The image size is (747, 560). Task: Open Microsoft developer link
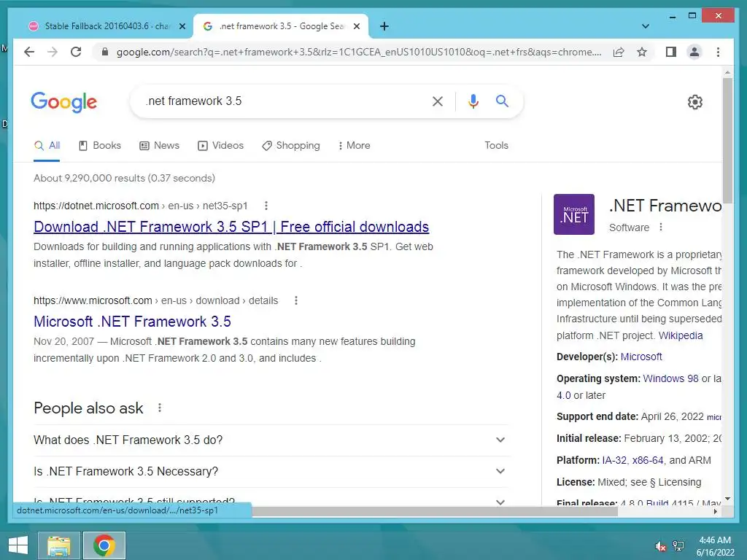coord(641,357)
